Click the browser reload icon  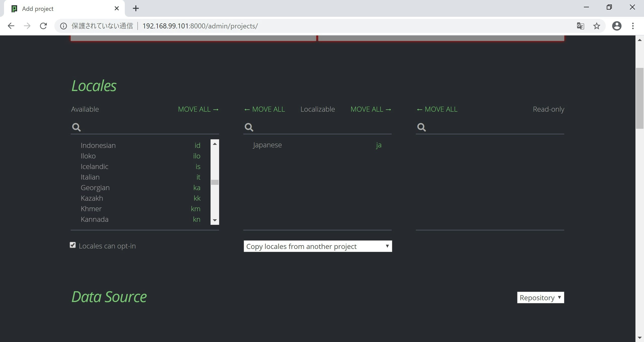[x=44, y=26]
